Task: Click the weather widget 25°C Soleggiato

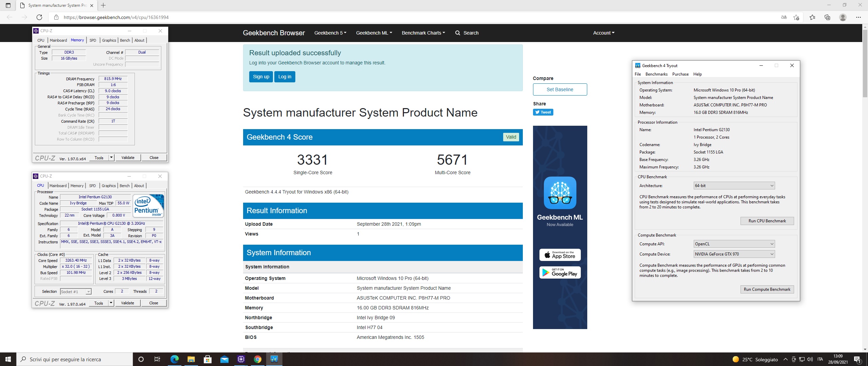Action: (755, 359)
